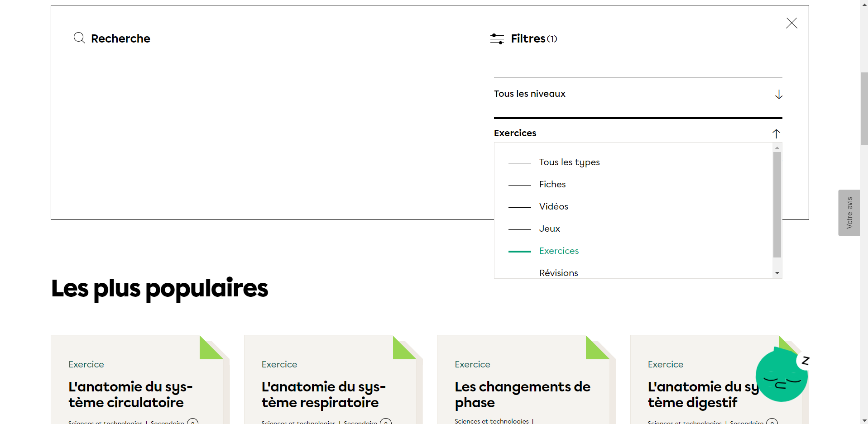Choose Révisions from the type list
The height and width of the screenshot is (424, 868).
(558, 273)
